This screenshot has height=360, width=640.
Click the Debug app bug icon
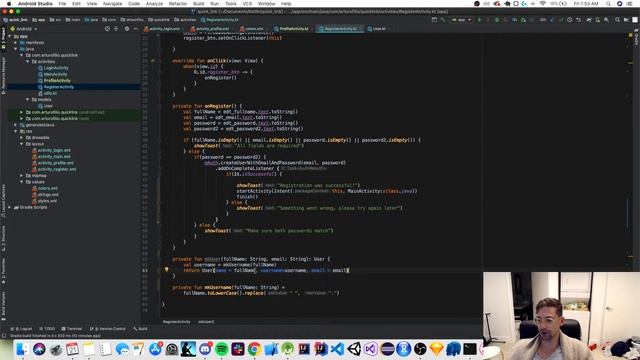[497, 20]
